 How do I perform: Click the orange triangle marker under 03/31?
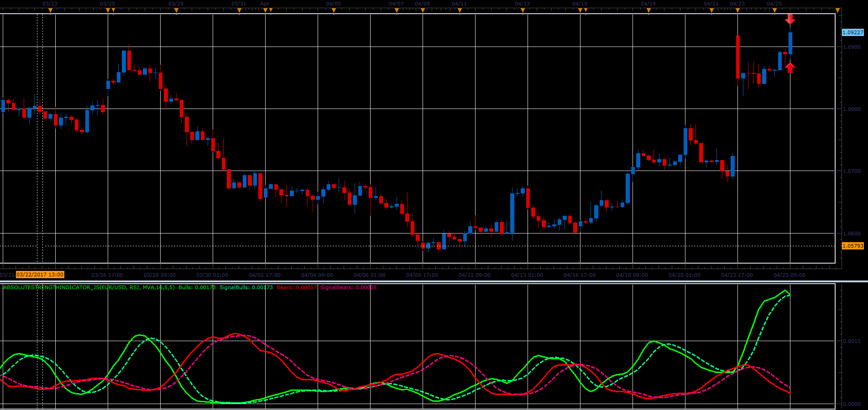point(239,10)
